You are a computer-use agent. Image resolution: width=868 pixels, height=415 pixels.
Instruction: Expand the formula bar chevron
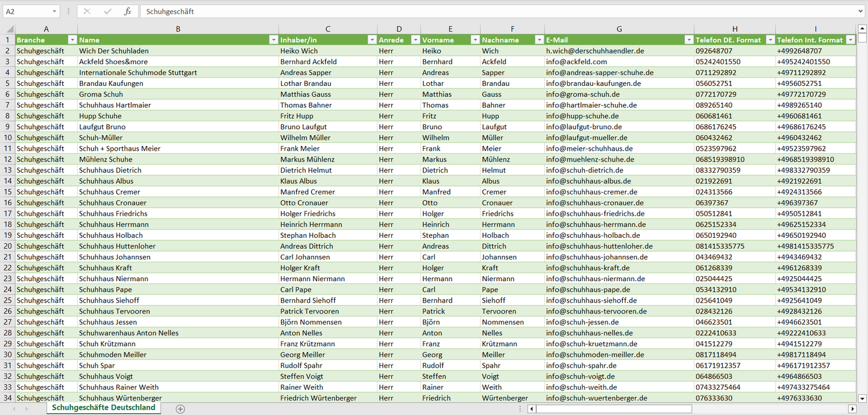click(x=861, y=11)
